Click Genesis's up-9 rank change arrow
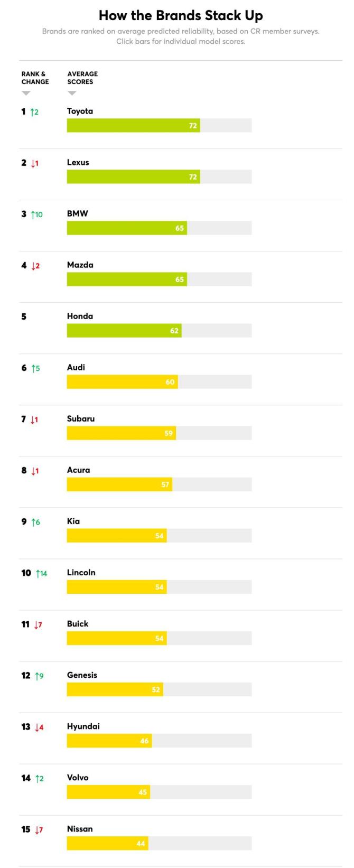This screenshot has height=868, width=354. [39, 676]
